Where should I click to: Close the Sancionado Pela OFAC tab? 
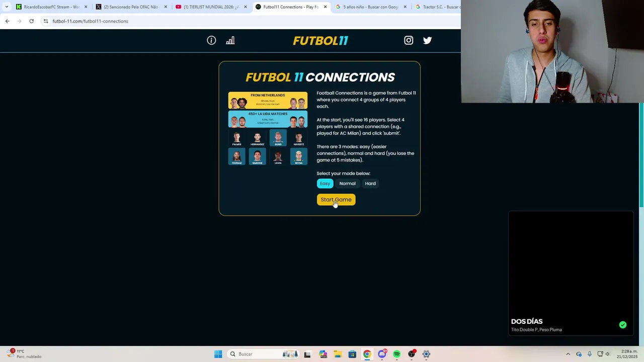[x=166, y=7]
